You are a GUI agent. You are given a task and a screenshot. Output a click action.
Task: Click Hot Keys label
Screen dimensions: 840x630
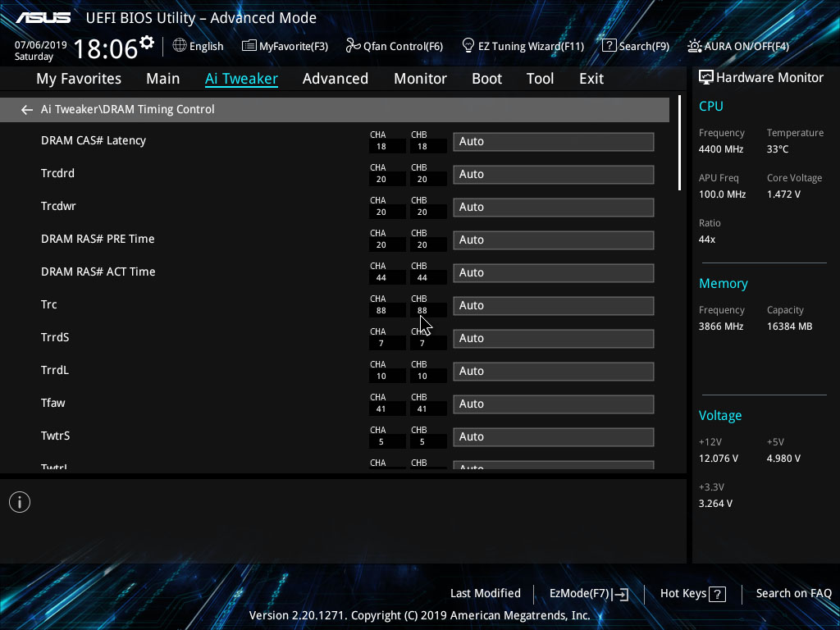coord(683,594)
